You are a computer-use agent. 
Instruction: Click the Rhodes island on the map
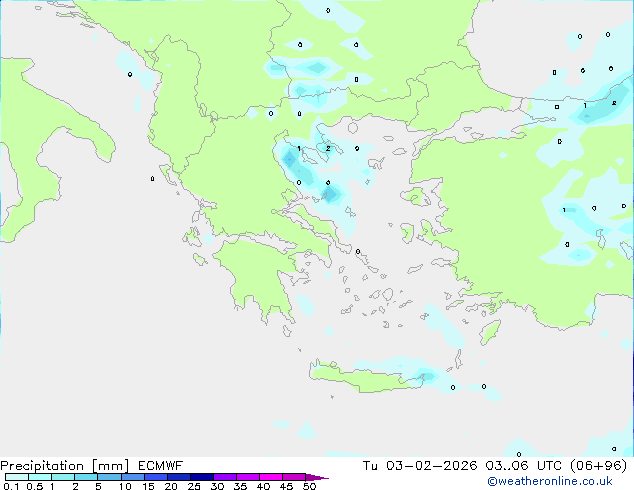point(490,332)
